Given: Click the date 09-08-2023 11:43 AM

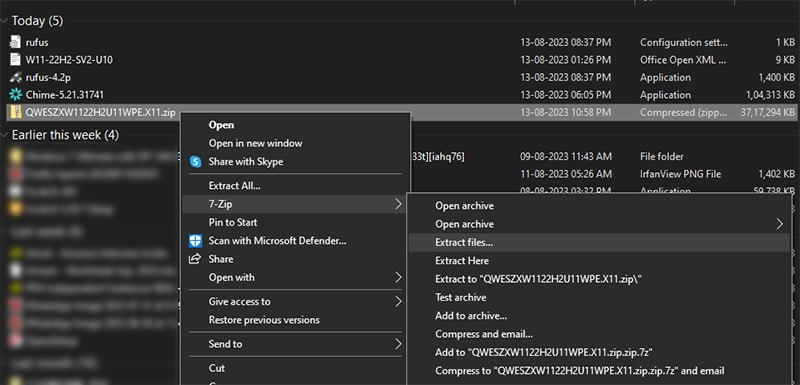Looking at the screenshot, I should pos(566,157).
